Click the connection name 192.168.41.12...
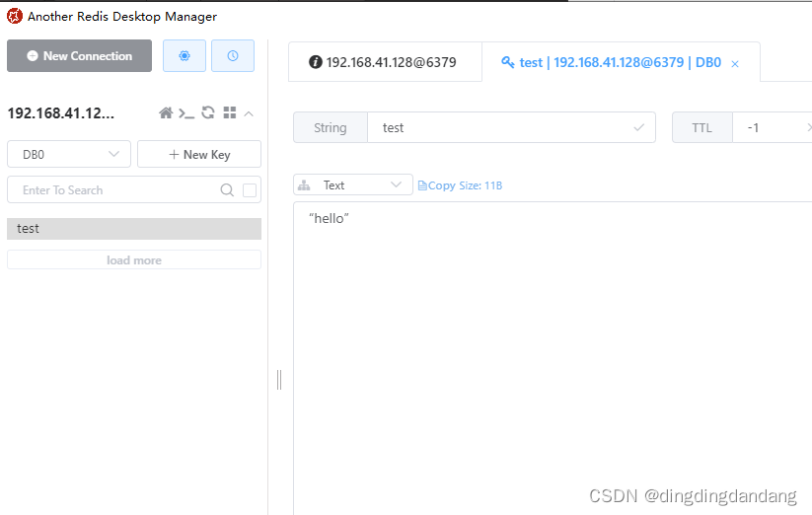The height and width of the screenshot is (515, 812). pos(60,113)
